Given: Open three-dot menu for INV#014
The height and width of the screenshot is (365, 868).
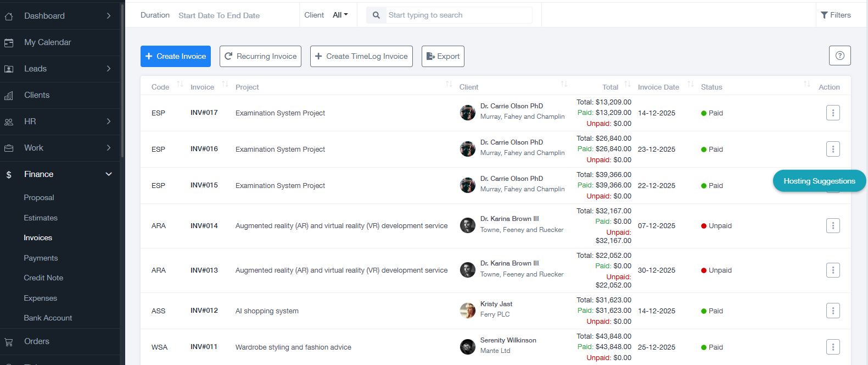Looking at the screenshot, I should pyautogui.click(x=832, y=225).
